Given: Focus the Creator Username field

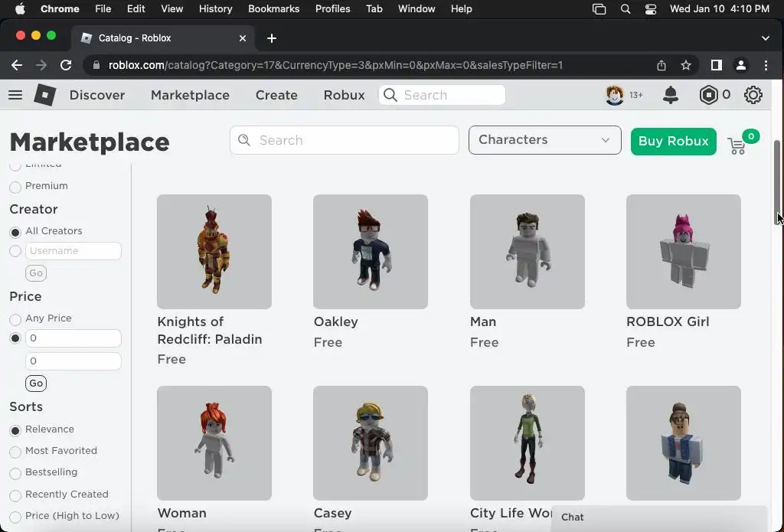Looking at the screenshot, I should (73, 251).
